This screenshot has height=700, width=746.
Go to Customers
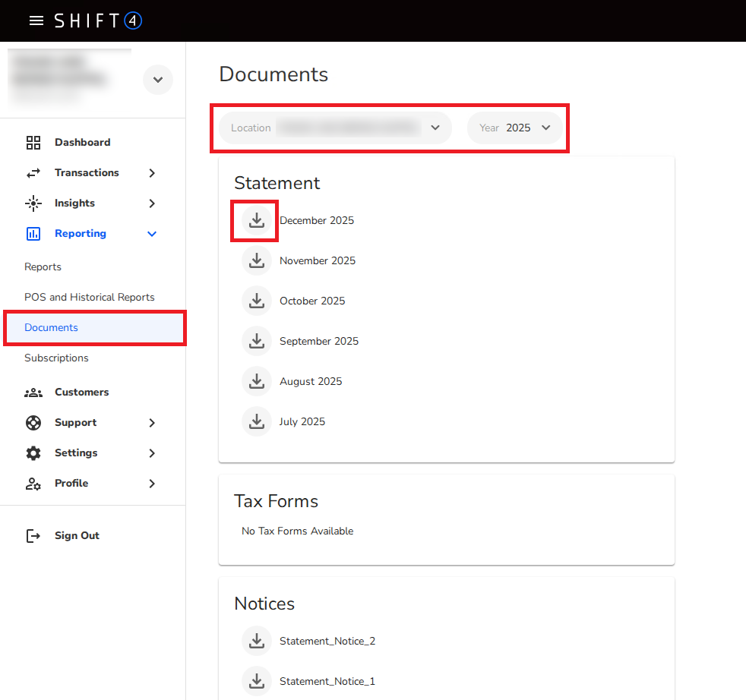point(82,393)
